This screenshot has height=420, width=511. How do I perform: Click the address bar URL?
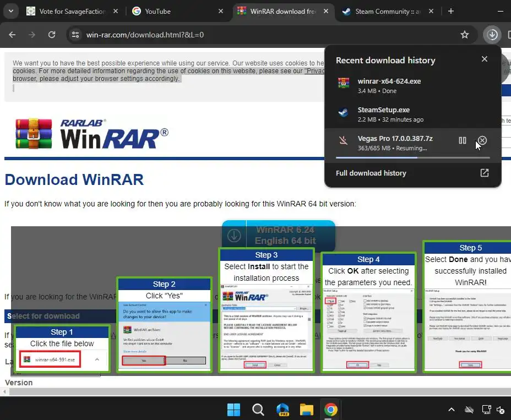pos(145,35)
